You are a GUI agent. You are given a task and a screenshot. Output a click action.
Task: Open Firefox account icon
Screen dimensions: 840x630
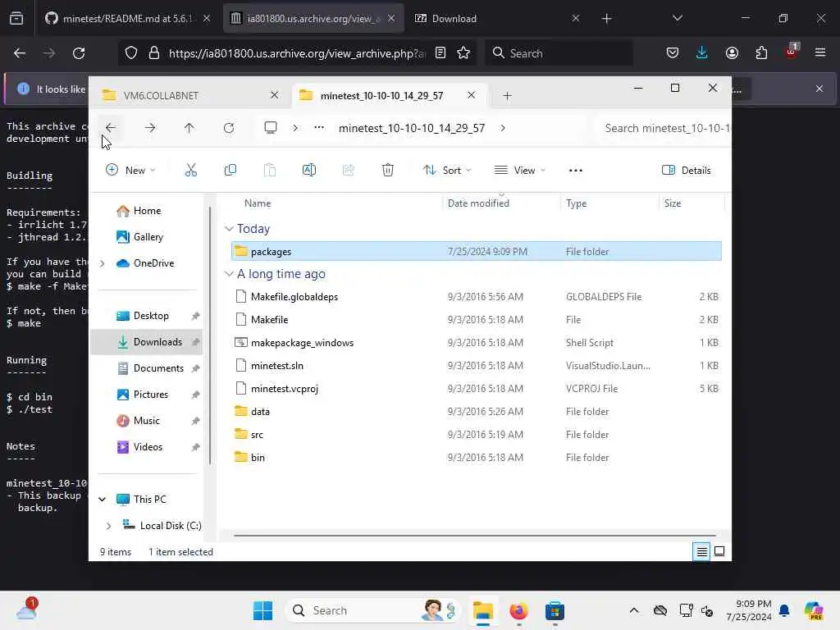pos(732,53)
